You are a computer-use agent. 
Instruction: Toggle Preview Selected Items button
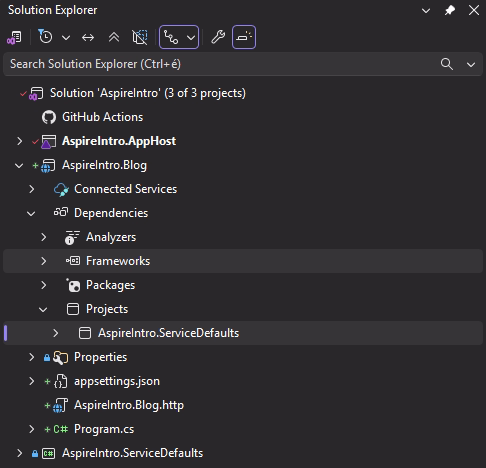pyautogui.click(x=244, y=37)
